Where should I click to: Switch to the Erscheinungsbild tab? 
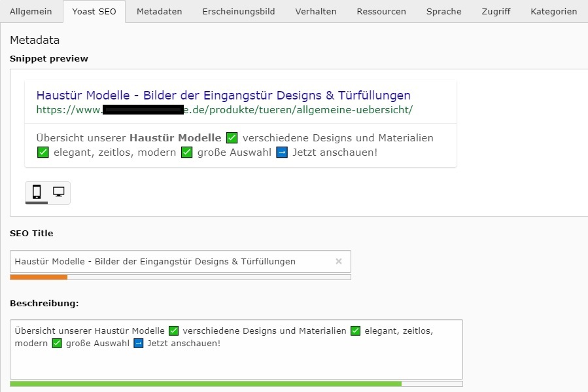pos(238,12)
